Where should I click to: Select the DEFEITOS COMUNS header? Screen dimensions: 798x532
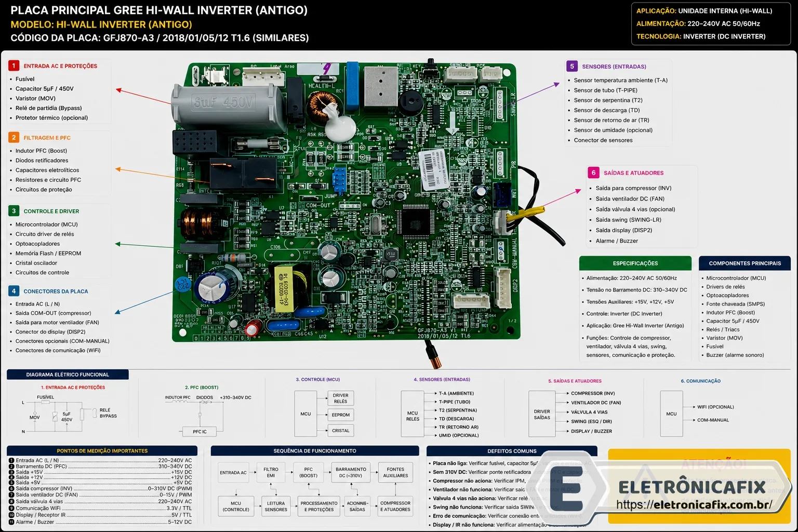point(512,451)
